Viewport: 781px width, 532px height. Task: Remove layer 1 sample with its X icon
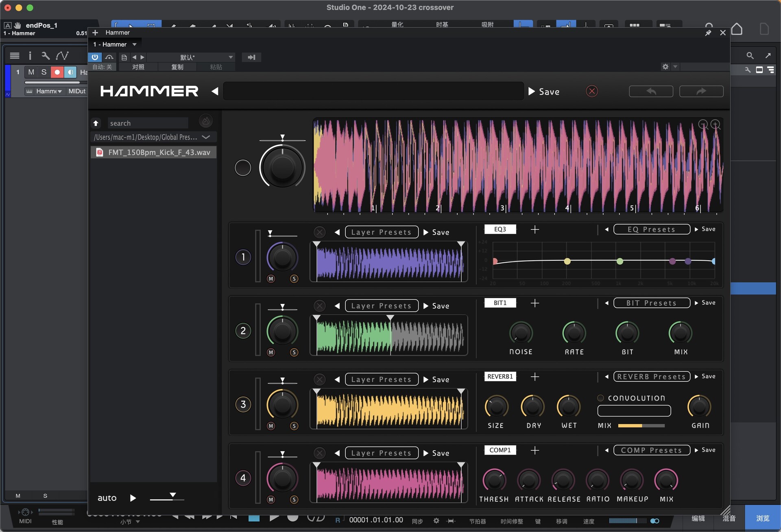pos(320,232)
